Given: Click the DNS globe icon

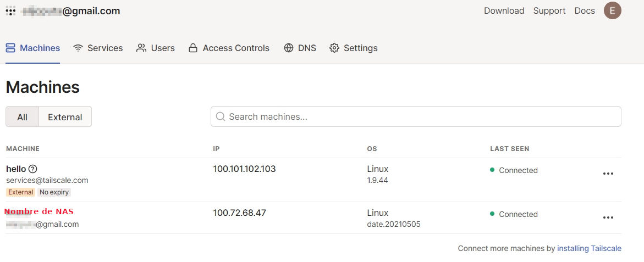Looking at the screenshot, I should click(x=289, y=48).
